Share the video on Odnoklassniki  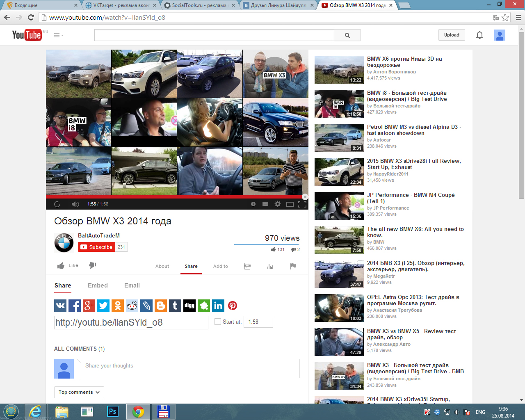118,306
